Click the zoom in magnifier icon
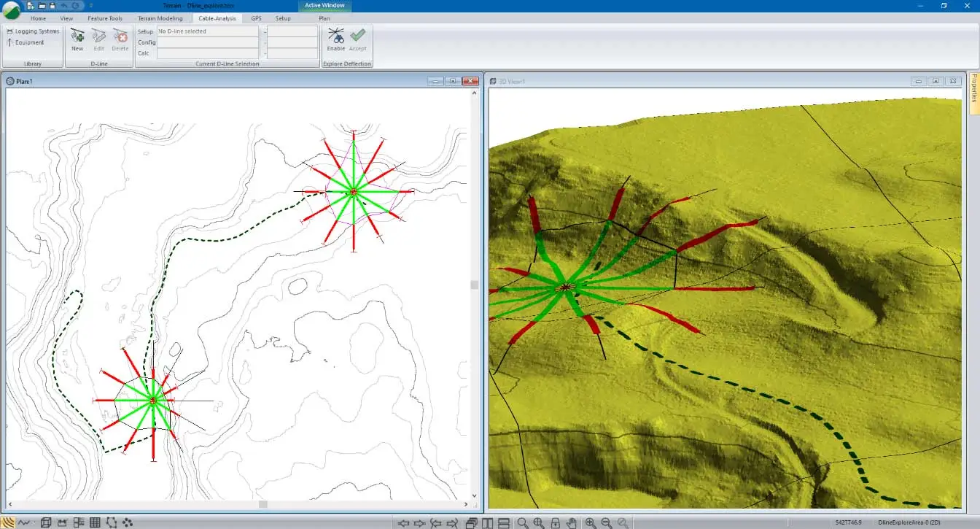The height and width of the screenshot is (529, 980). point(590,522)
